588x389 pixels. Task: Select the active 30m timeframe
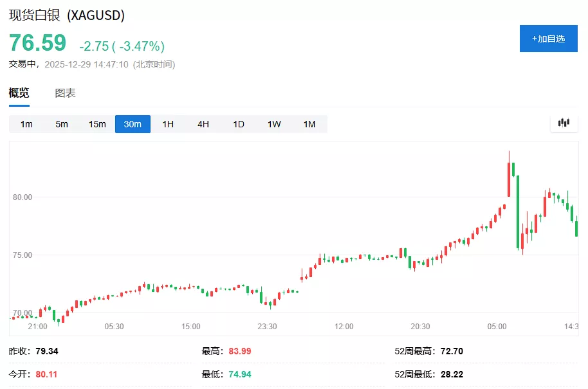(133, 124)
